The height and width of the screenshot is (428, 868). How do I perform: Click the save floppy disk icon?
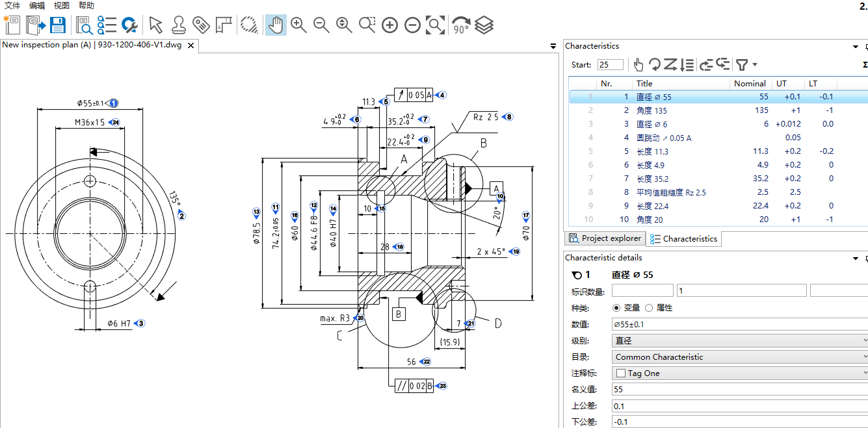click(x=58, y=25)
